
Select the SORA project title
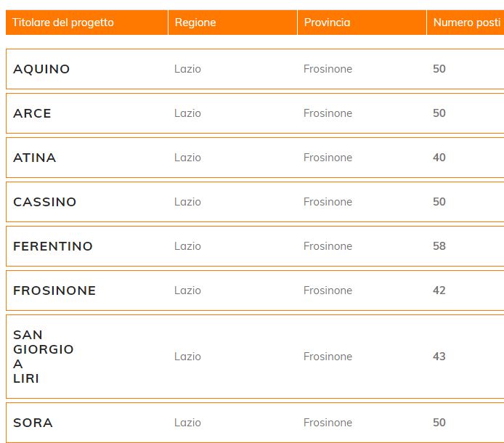tap(33, 423)
